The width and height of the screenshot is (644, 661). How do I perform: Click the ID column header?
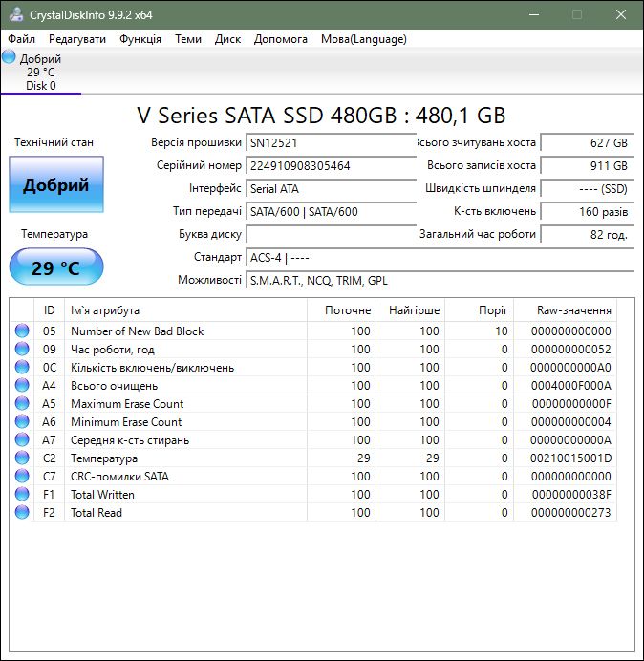point(49,310)
